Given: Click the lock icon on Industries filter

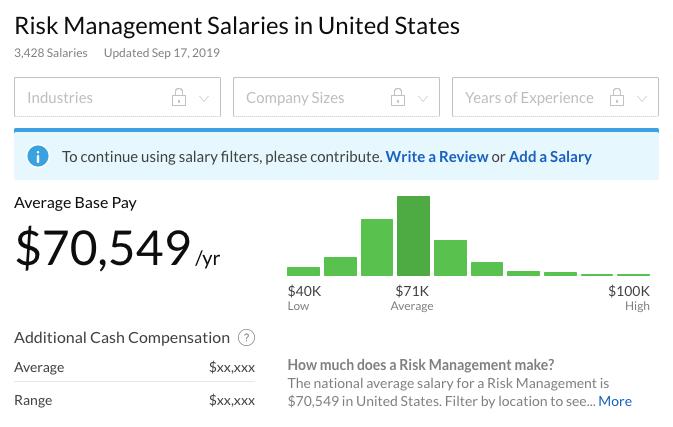Looking at the screenshot, I should (179, 98).
